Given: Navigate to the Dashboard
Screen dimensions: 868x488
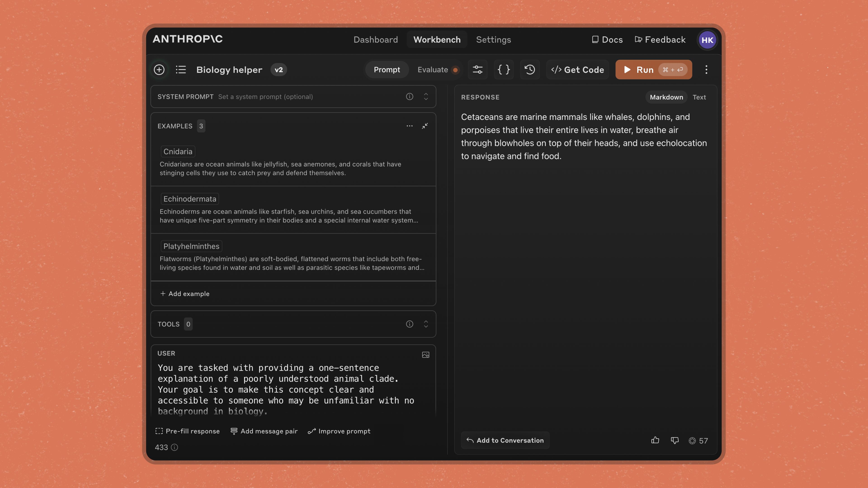Looking at the screenshot, I should coord(375,39).
